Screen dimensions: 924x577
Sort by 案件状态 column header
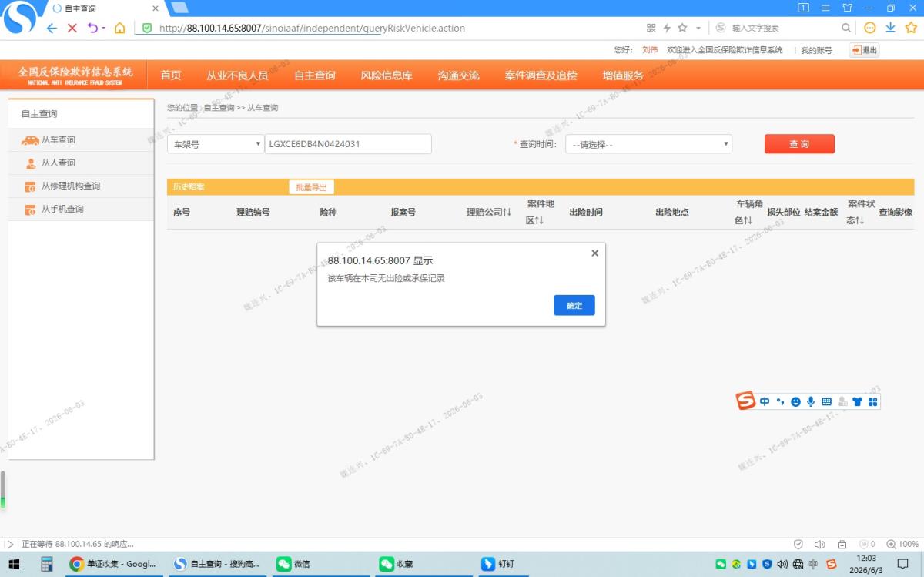click(x=861, y=212)
